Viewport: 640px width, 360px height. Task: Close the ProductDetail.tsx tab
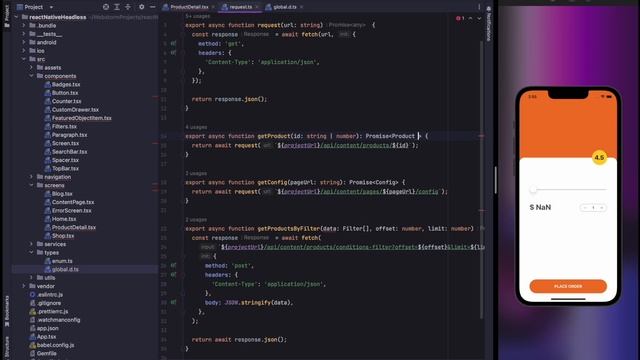coord(213,7)
